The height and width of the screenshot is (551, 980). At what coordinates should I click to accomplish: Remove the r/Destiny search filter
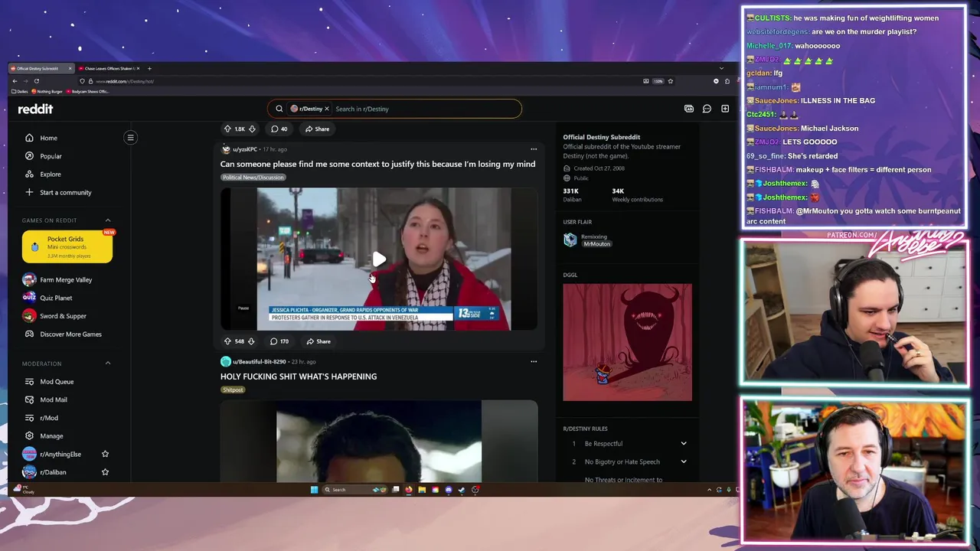[x=326, y=109]
